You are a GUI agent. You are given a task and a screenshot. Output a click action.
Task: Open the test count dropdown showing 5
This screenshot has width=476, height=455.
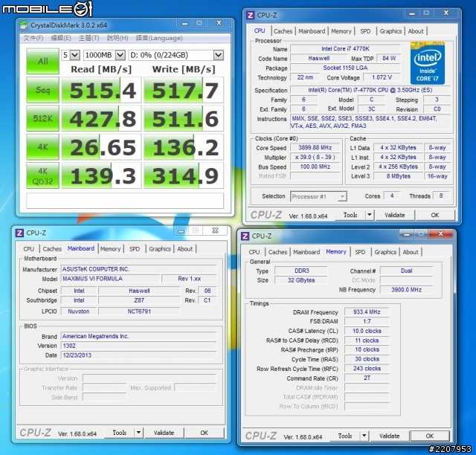coord(71,55)
